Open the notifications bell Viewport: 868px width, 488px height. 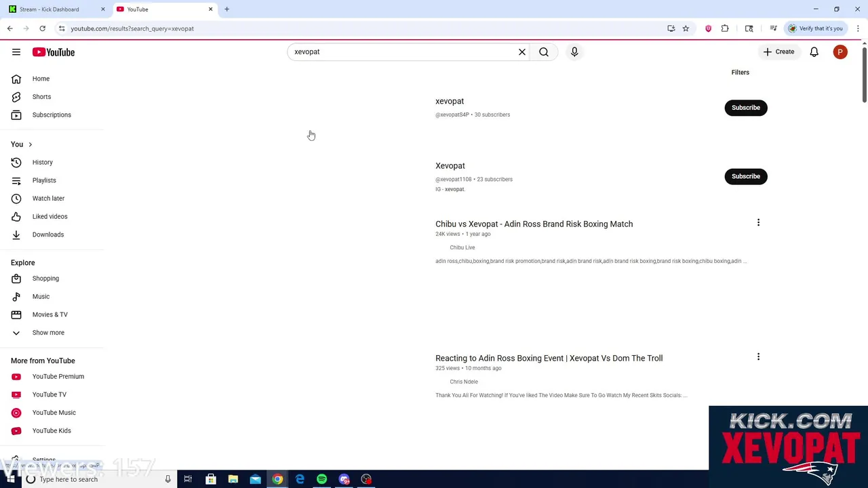(814, 52)
